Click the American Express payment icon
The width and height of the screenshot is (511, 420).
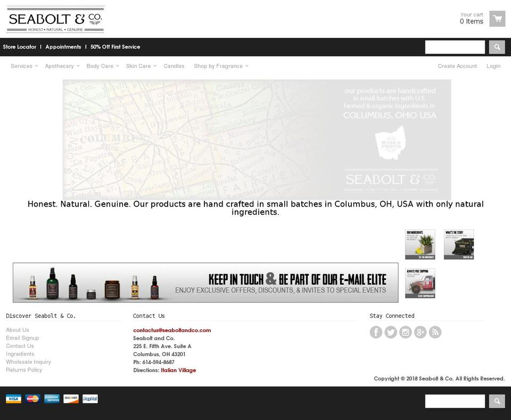(x=52, y=399)
